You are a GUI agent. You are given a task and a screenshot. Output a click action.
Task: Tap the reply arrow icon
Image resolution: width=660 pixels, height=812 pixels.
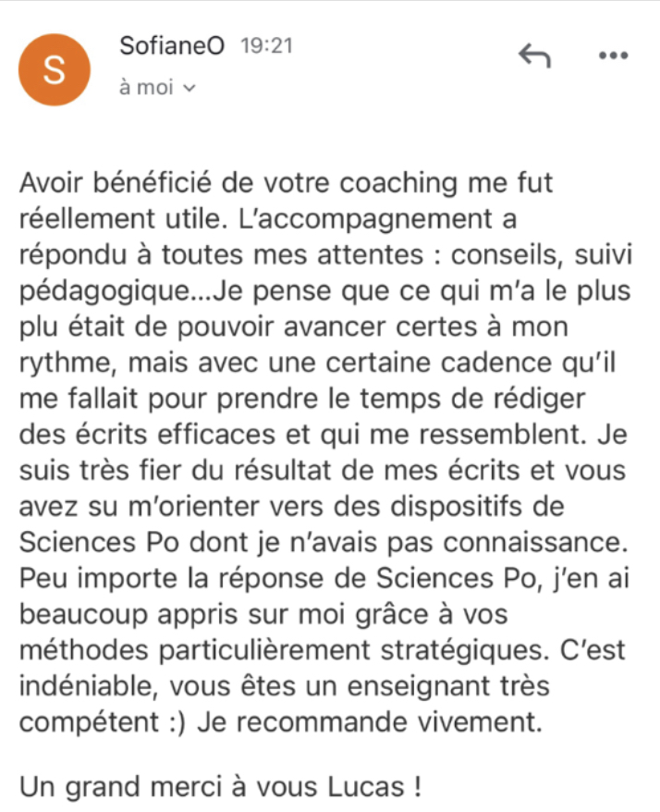pyautogui.click(x=535, y=55)
